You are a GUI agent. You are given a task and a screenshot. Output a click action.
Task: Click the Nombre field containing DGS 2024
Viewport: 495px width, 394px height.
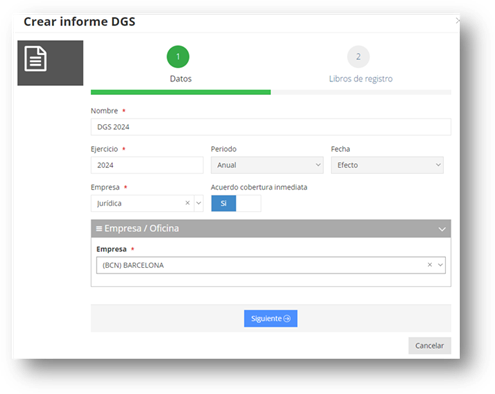pos(271,127)
